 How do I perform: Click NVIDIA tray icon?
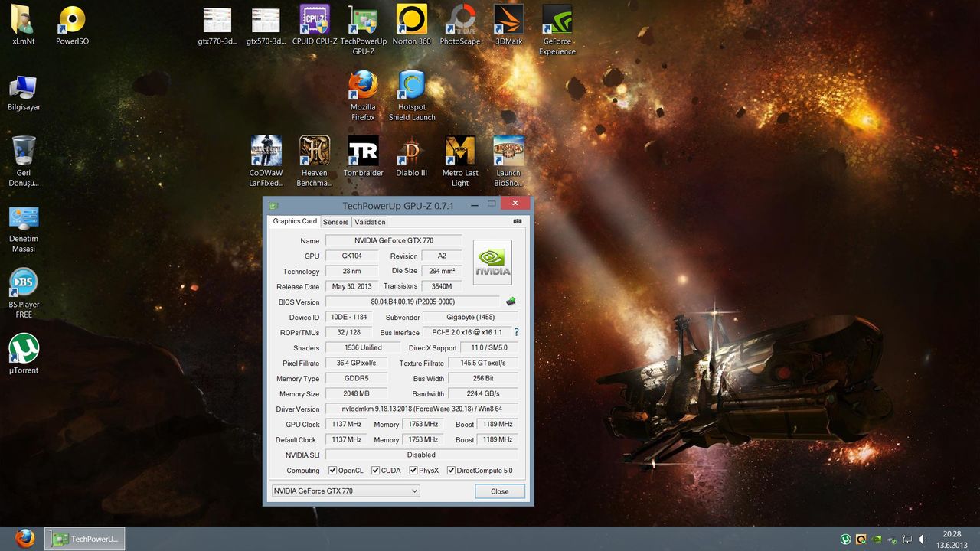[x=877, y=540]
